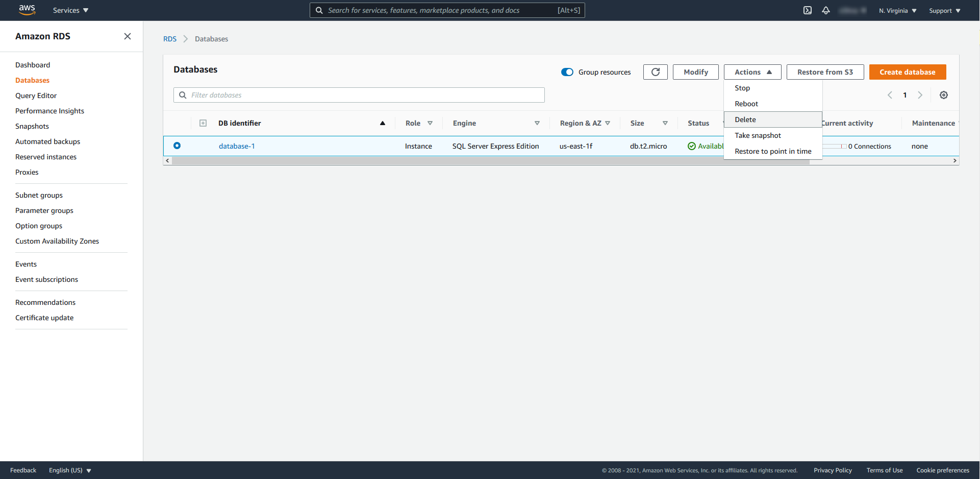The height and width of the screenshot is (479, 980).
Task: Select database-1 radio button
Action: coord(177,146)
